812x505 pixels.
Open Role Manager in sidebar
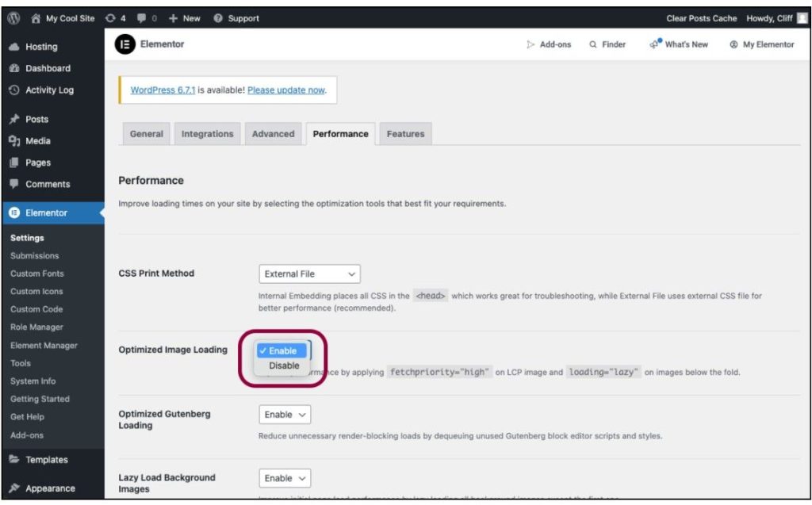pos(36,327)
